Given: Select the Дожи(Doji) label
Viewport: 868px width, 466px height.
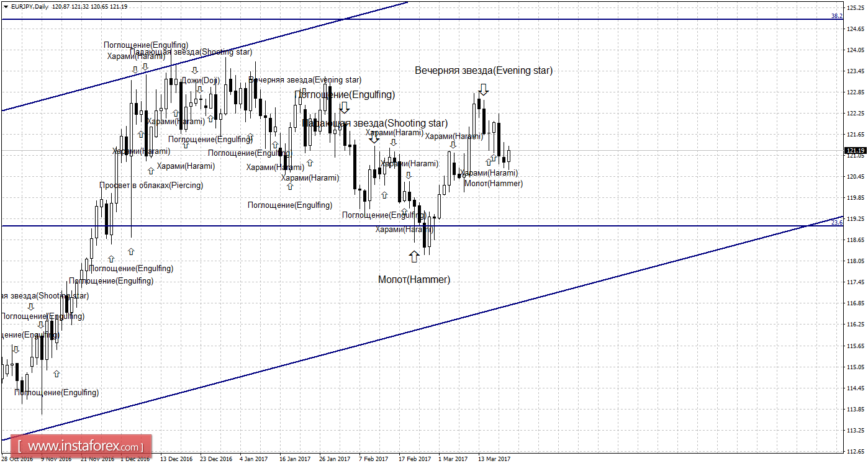Looking at the screenshot, I should click(201, 81).
